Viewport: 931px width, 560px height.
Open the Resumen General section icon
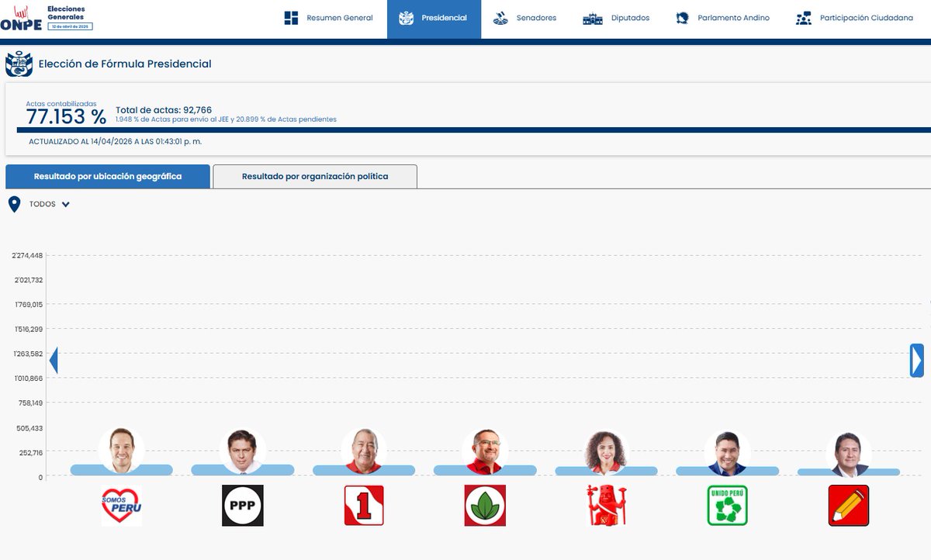(292, 16)
